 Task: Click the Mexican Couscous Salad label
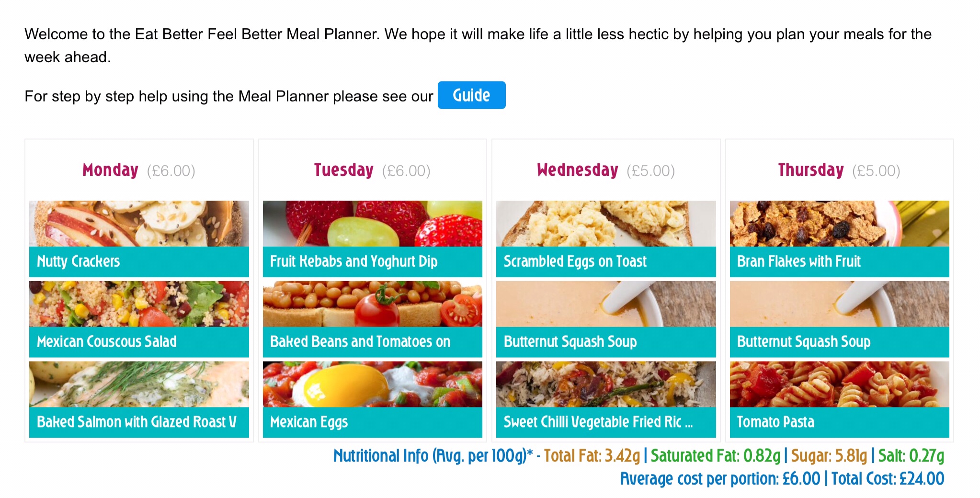[107, 341]
